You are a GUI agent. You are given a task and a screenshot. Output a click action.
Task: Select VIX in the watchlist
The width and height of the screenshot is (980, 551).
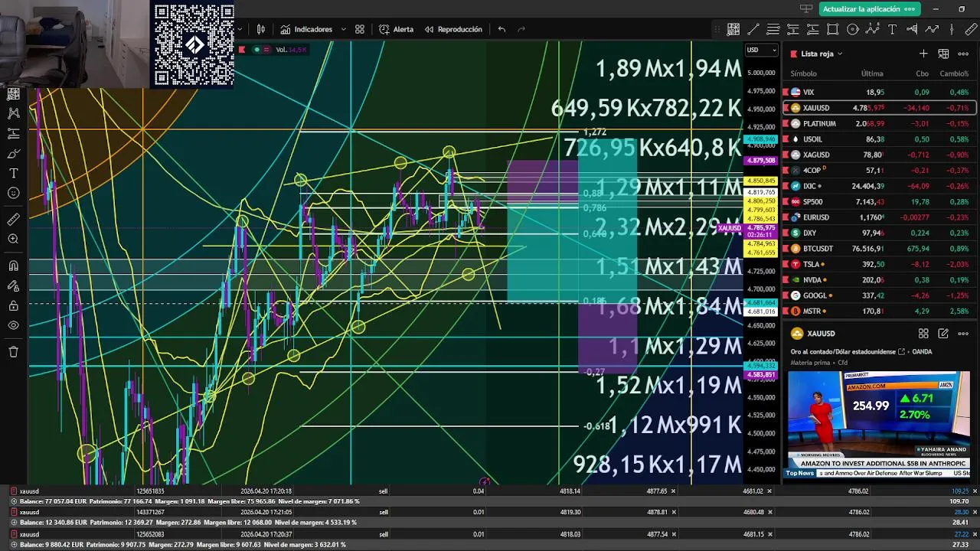[879, 92]
